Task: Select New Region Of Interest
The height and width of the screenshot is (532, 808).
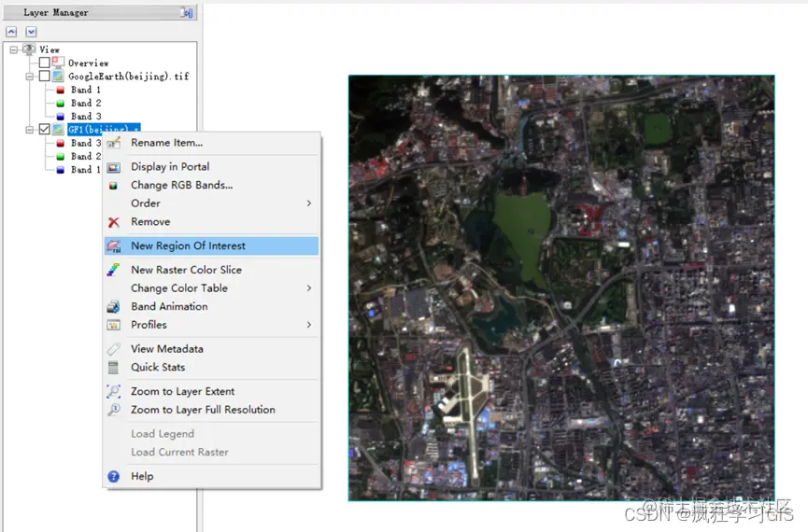Action: tap(211, 246)
